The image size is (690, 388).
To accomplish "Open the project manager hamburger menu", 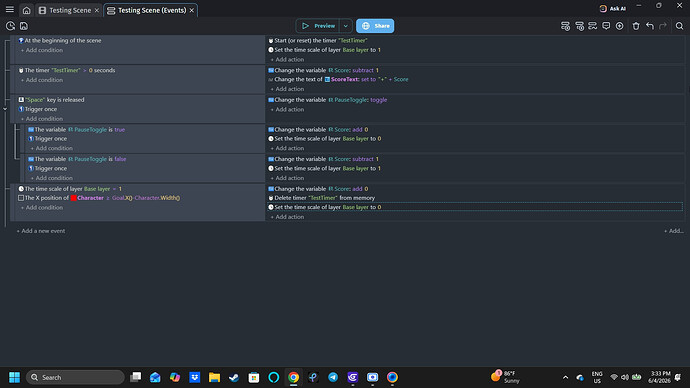I will (x=10, y=10).
